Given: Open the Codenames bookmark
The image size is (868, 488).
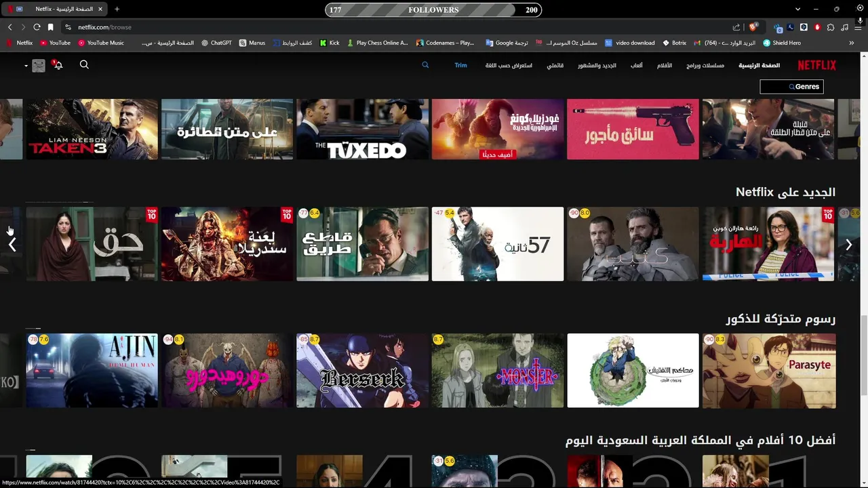Looking at the screenshot, I should [x=446, y=43].
